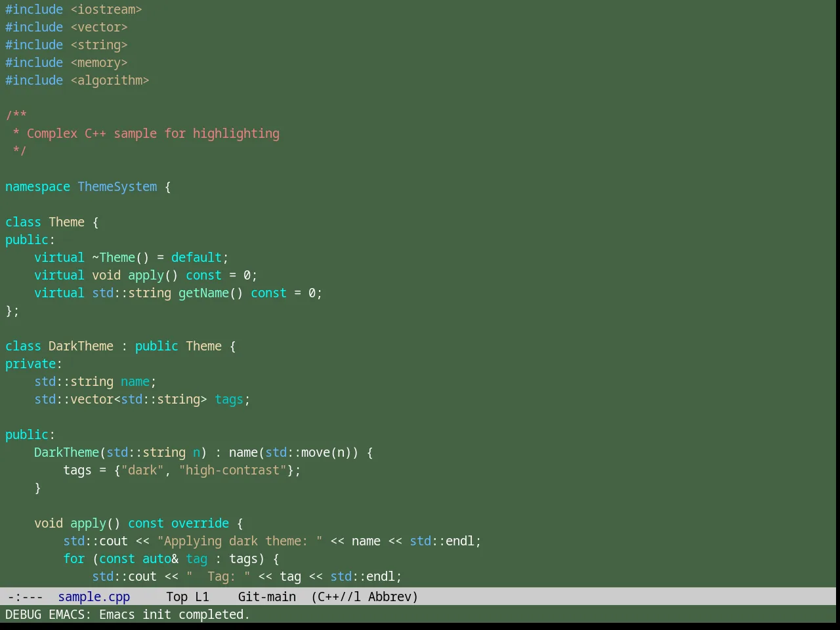This screenshot has height=630, width=840.
Task: Click the 'default' keyword
Action: pos(196,257)
